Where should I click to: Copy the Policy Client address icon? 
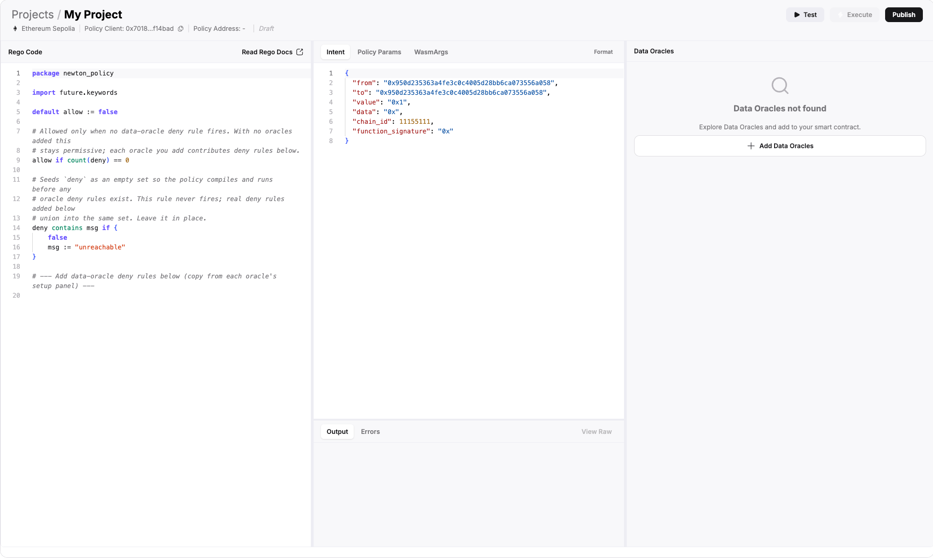point(181,29)
